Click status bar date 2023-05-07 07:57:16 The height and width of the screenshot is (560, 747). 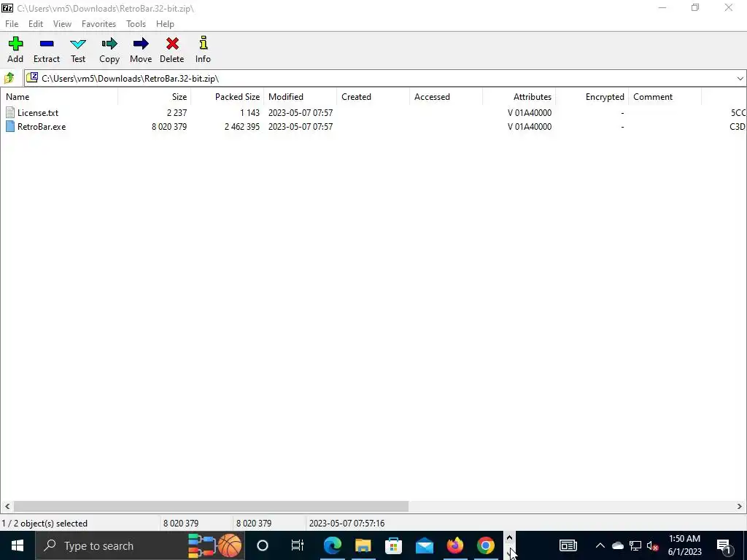click(x=347, y=524)
